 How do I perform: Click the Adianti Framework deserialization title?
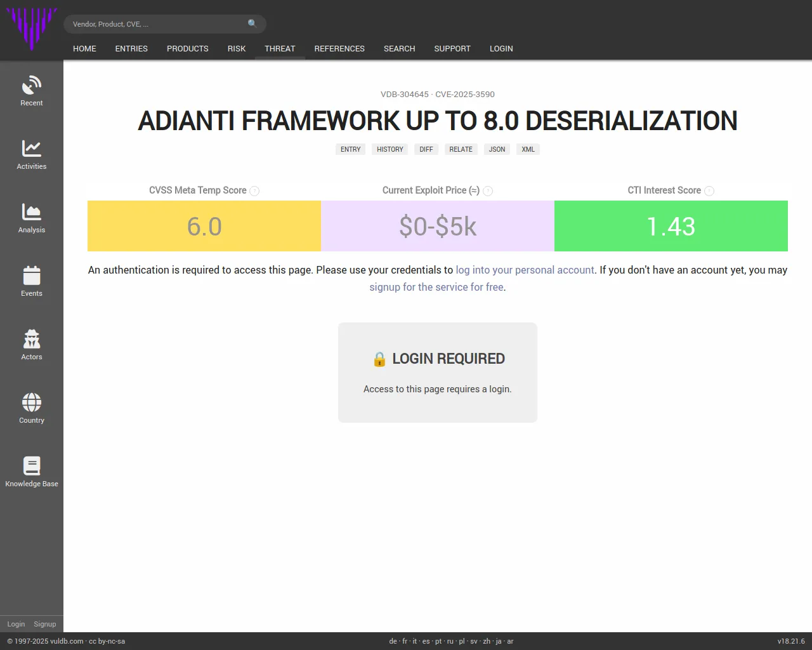(x=438, y=121)
